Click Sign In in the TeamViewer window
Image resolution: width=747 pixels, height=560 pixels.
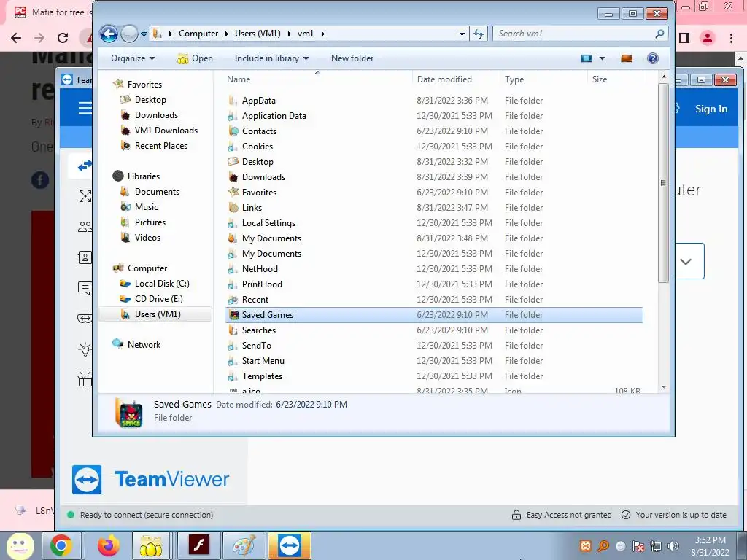coord(711,109)
